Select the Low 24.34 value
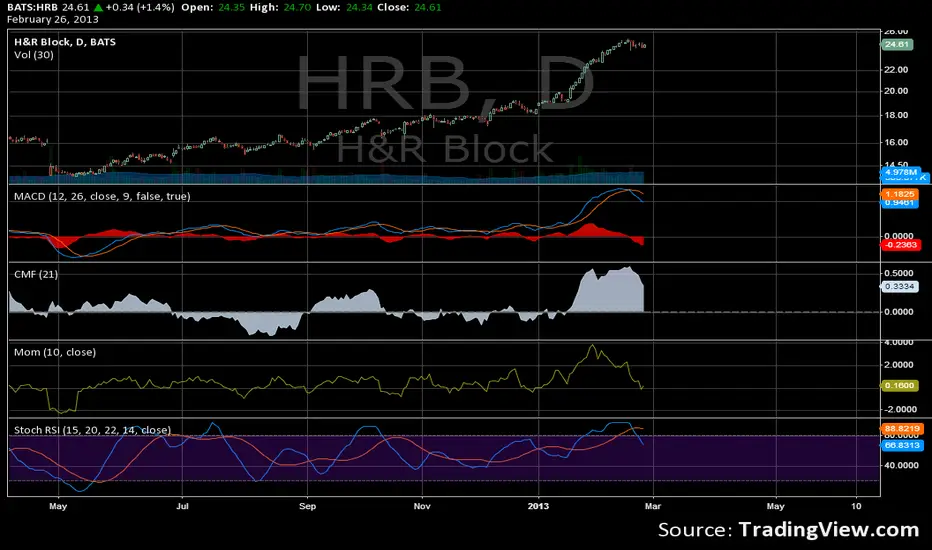 (x=358, y=7)
